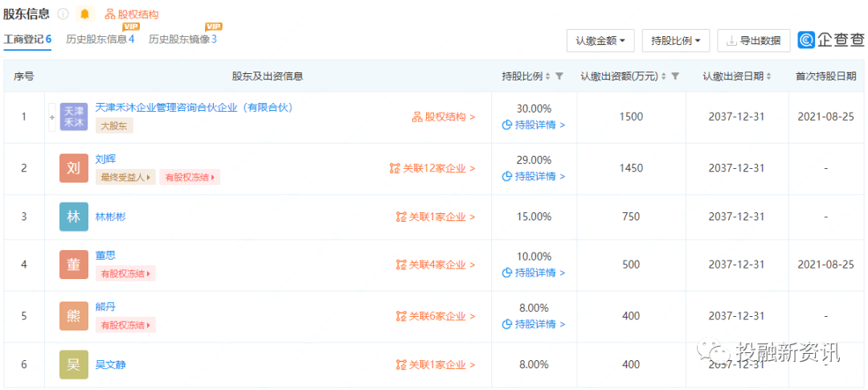Click the 500 出资额 cell
Screen dimensions: 868x390
coord(631,265)
